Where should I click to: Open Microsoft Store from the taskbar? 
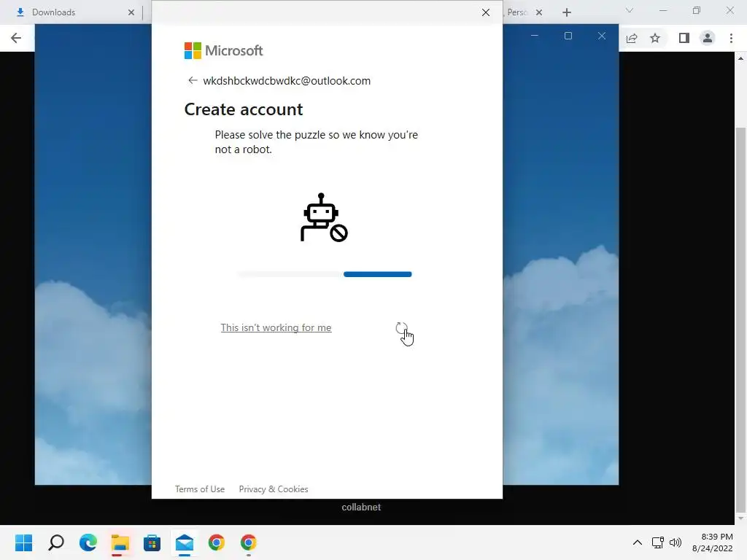(152, 542)
